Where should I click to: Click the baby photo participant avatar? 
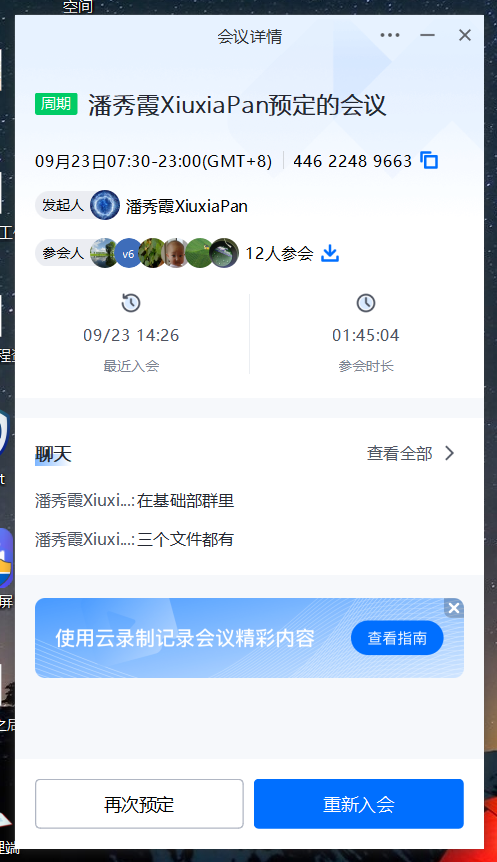[x=175, y=253]
